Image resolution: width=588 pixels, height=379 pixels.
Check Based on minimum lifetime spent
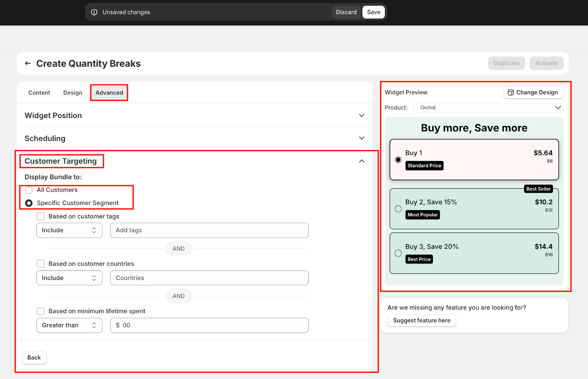(41, 311)
